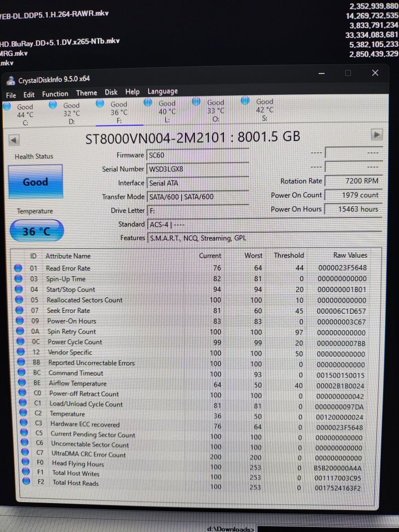Select drive S: at 42 °C
Screen dimensions: 399x532
tap(259, 109)
